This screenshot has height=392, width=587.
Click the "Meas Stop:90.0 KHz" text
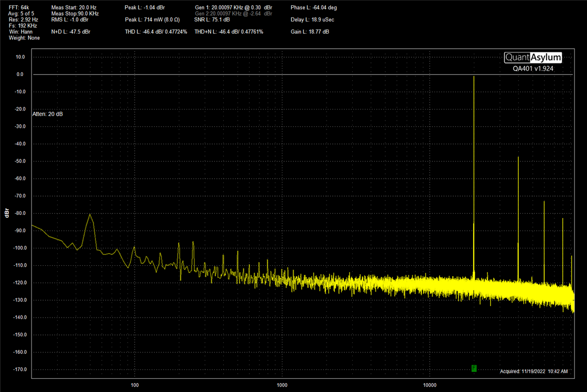(x=75, y=14)
